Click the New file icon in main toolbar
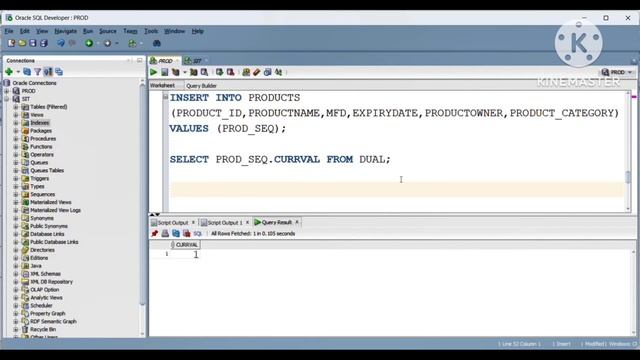This screenshot has width=640, height=360. [x=11, y=43]
